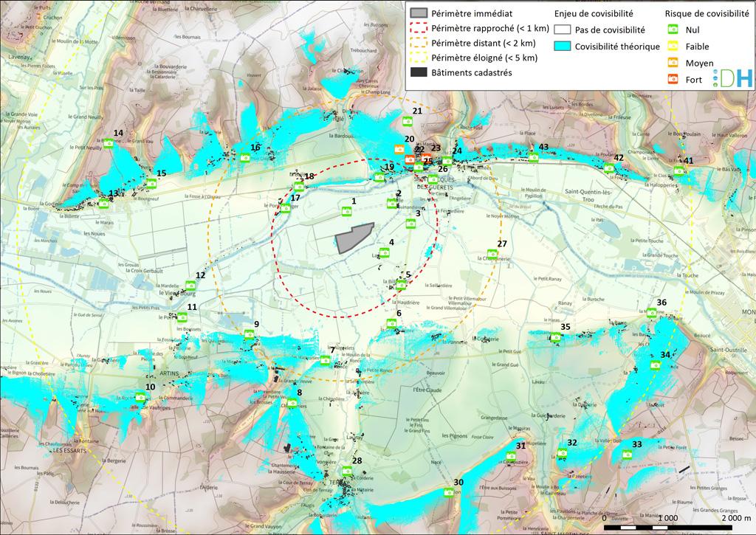Select viewpoint marker 11

tap(182, 317)
